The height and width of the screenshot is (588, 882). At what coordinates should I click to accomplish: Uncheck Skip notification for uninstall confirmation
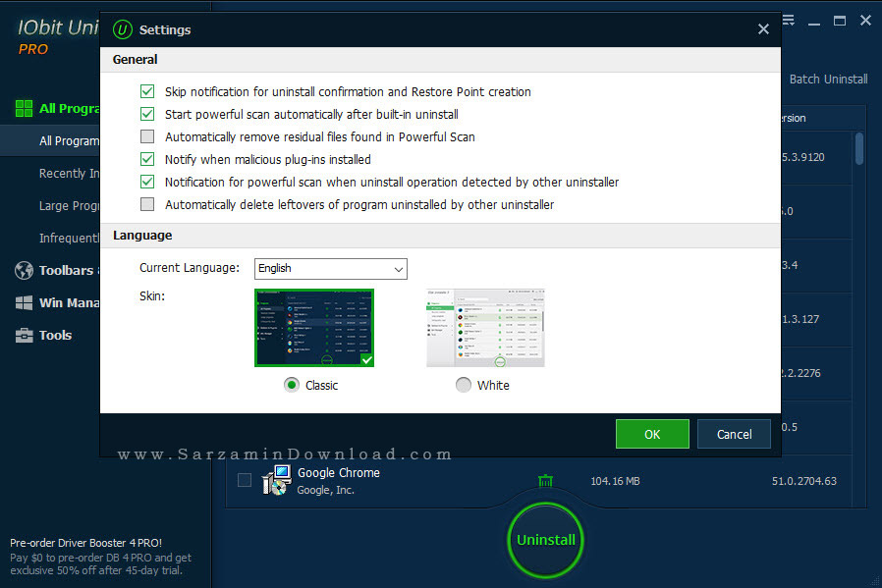(x=147, y=91)
